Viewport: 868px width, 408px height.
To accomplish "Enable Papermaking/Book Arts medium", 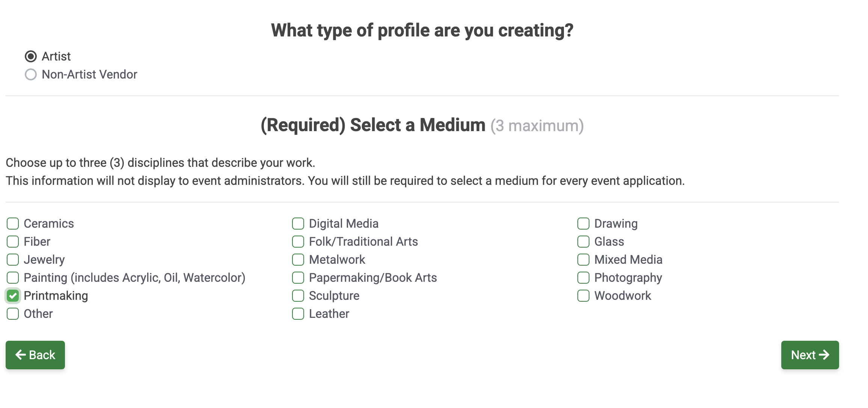I will [x=298, y=278].
